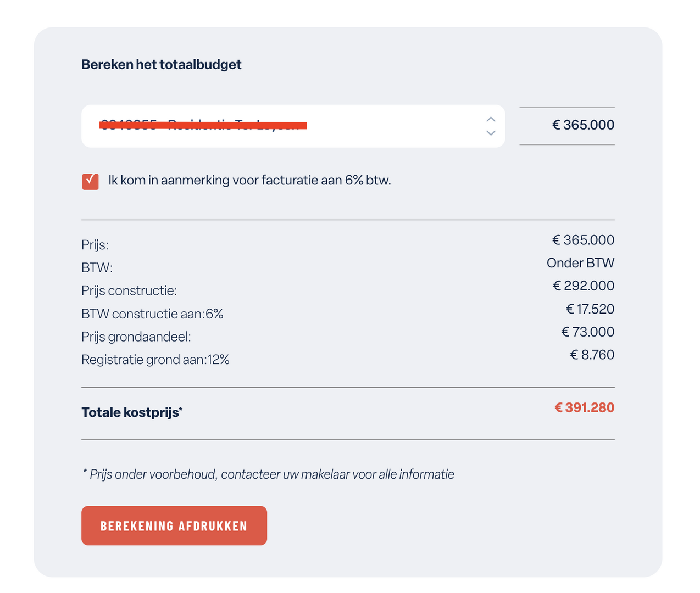Screen dimensions: 700x593
Task: Click the "Registratie grond aan:12%" label
Action: coord(155,360)
